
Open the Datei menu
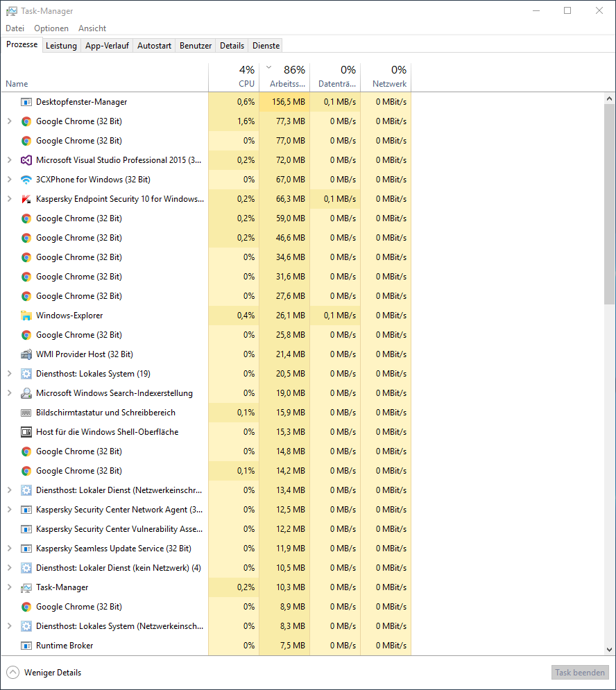tap(15, 28)
